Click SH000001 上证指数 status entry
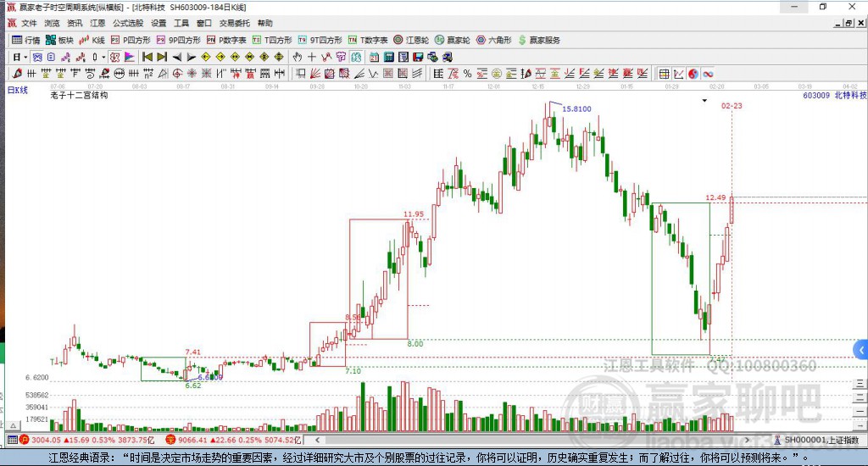Viewport: 868px width, 466px height. click(x=815, y=440)
